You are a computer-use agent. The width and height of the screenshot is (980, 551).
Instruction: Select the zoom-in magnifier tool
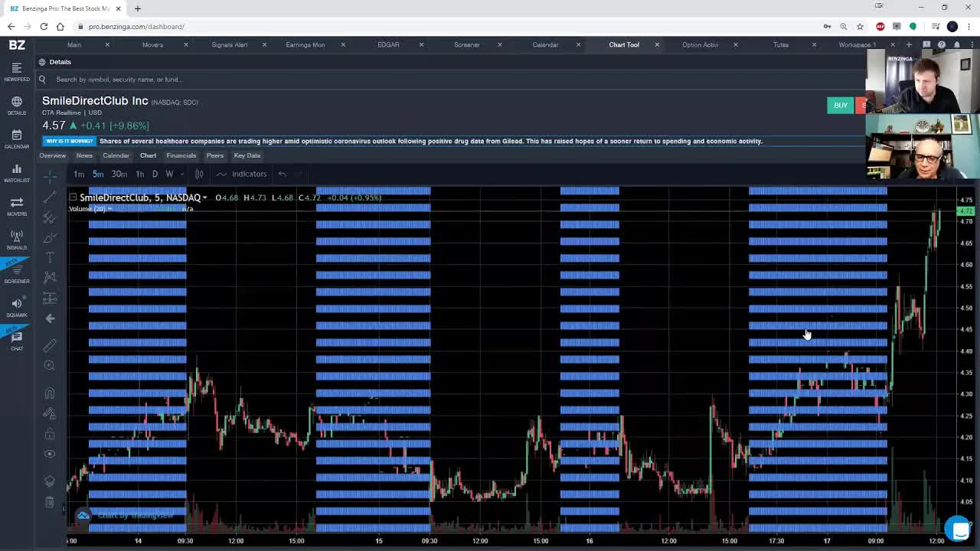50,366
